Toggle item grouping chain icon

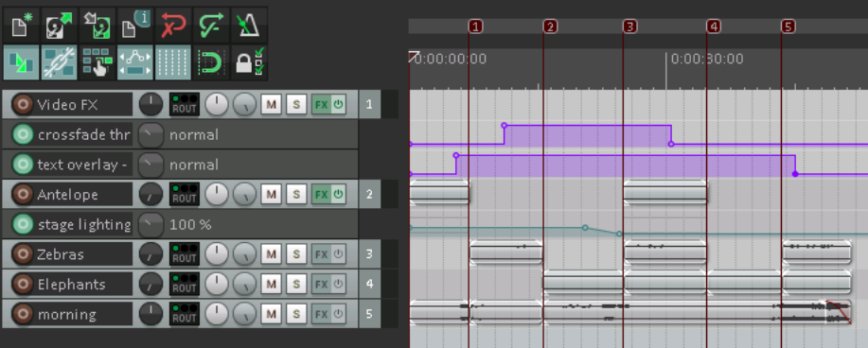[60, 62]
